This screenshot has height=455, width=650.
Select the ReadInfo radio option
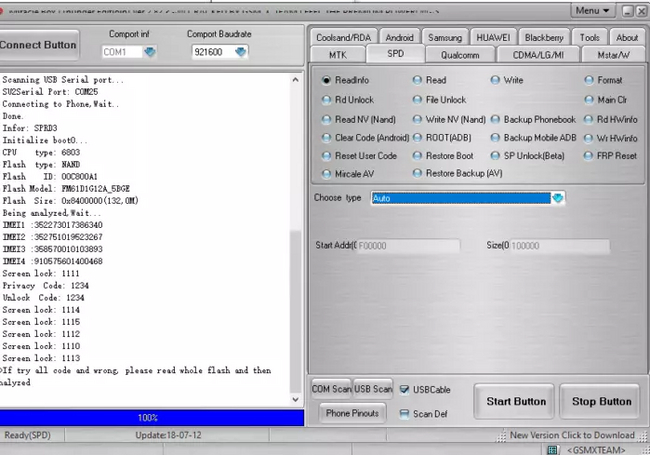327,80
